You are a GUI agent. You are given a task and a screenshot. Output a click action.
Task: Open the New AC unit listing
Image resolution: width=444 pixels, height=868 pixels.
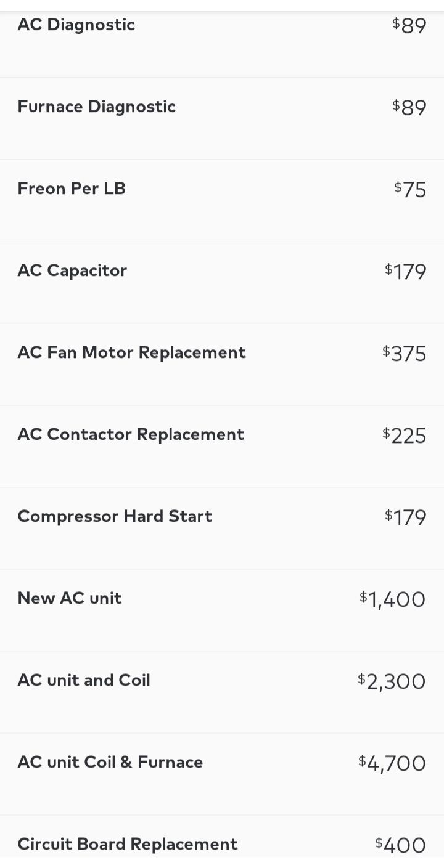[x=222, y=610]
